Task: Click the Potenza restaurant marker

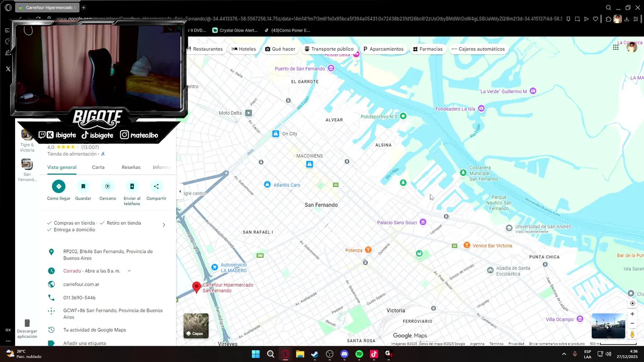Action: [368, 250]
